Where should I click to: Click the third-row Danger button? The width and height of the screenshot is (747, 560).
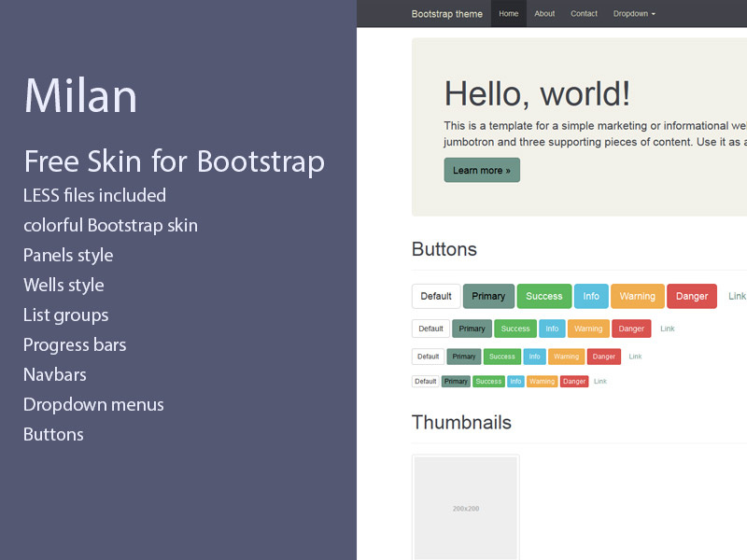[x=604, y=357]
